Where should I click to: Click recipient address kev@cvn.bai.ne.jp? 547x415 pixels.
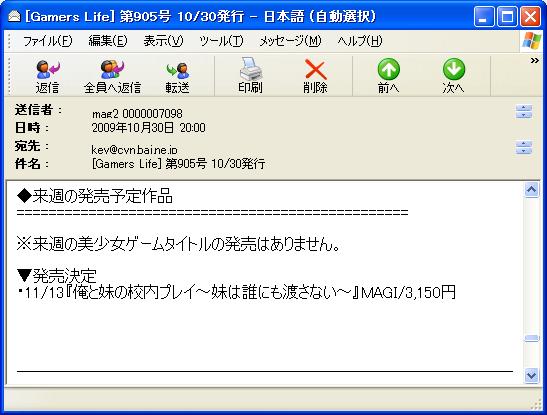click(x=134, y=150)
